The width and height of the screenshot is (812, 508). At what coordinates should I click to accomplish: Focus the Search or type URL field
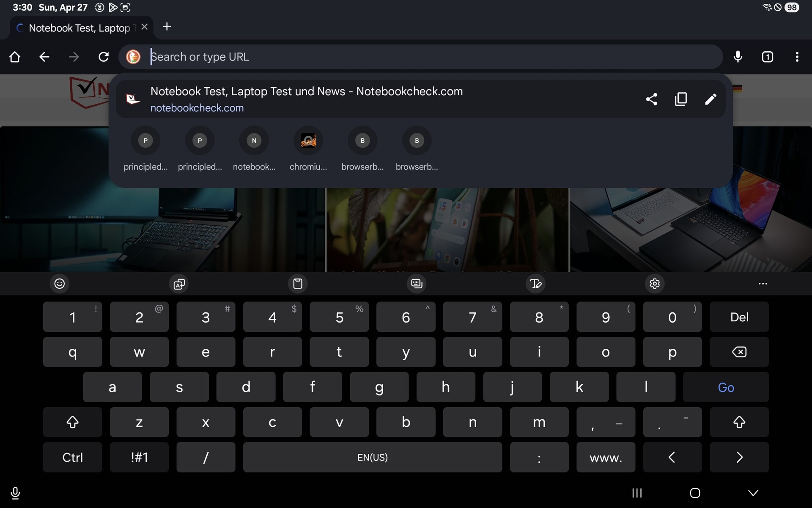tap(423, 57)
